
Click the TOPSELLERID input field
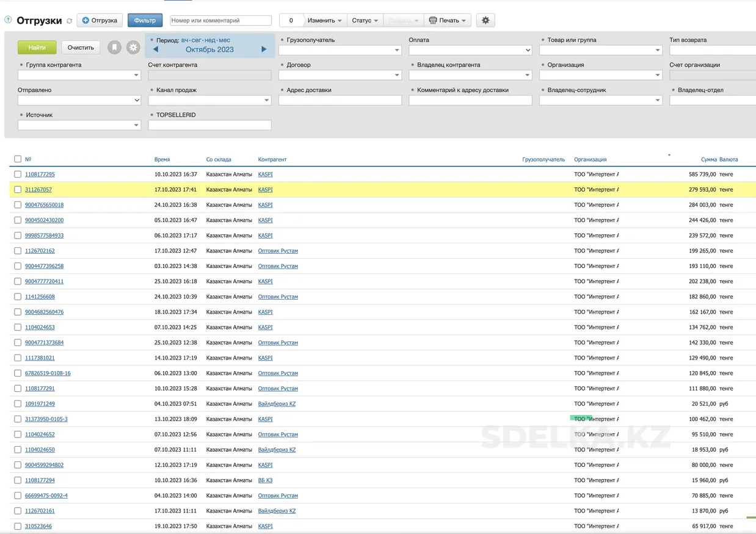(209, 125)
